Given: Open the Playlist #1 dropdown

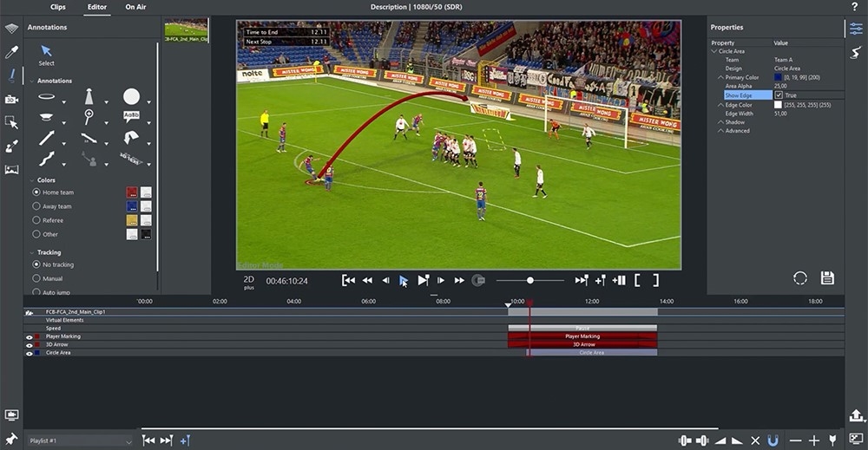Looking at the screenshot, I should coord(128,441).
